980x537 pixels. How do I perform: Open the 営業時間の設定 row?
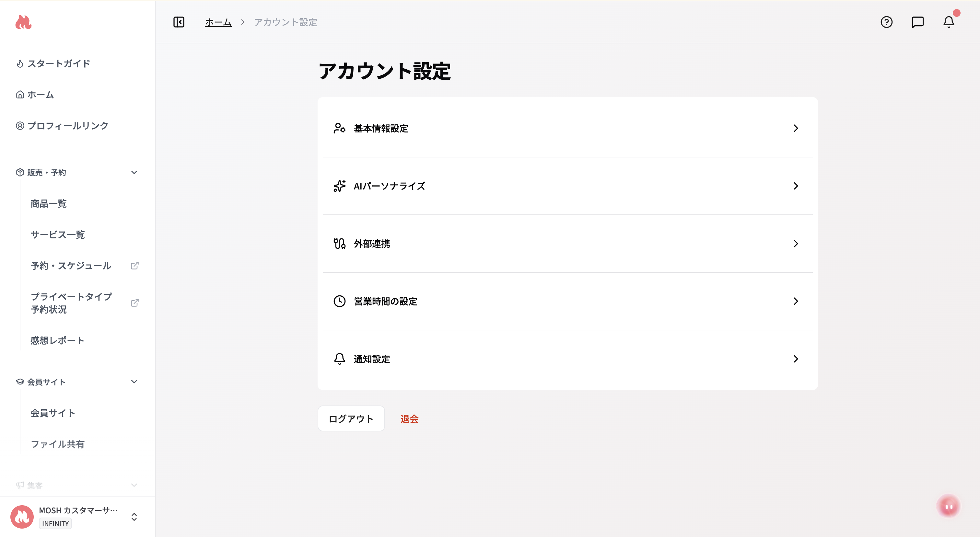tap(567, 301)
